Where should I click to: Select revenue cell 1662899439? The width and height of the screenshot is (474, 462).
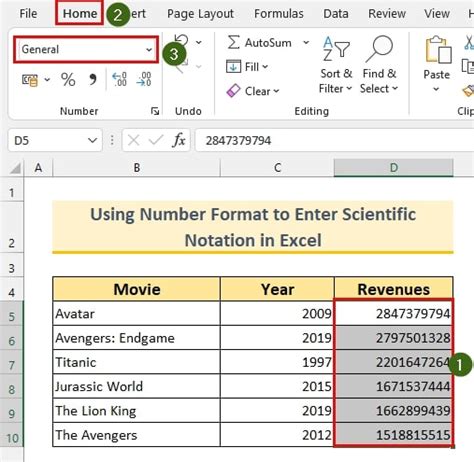click(393, 411)
